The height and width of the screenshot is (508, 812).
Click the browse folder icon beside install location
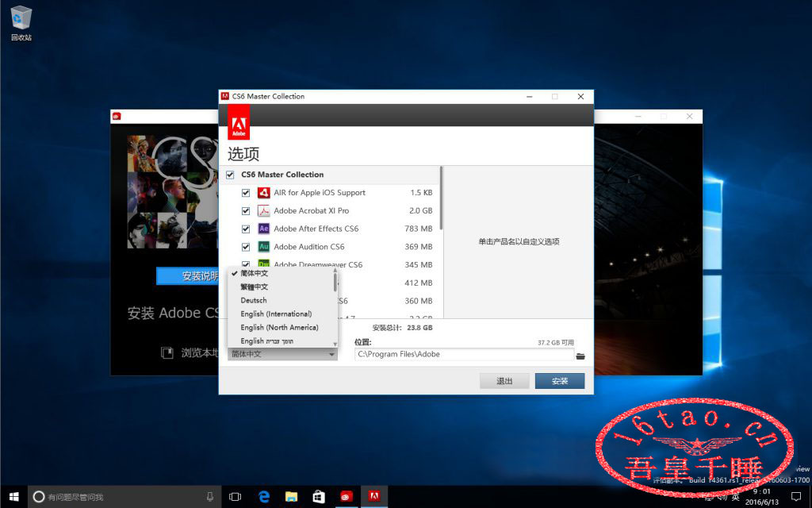580,356
